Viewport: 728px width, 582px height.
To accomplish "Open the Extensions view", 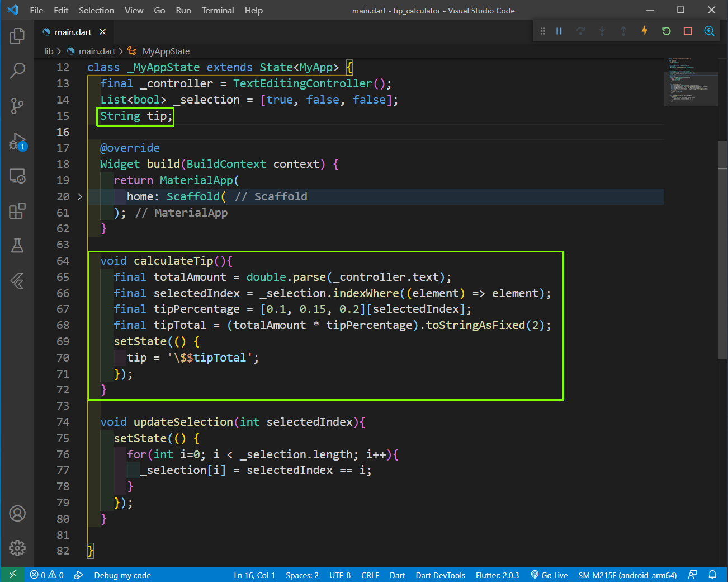I will [17, 211].
